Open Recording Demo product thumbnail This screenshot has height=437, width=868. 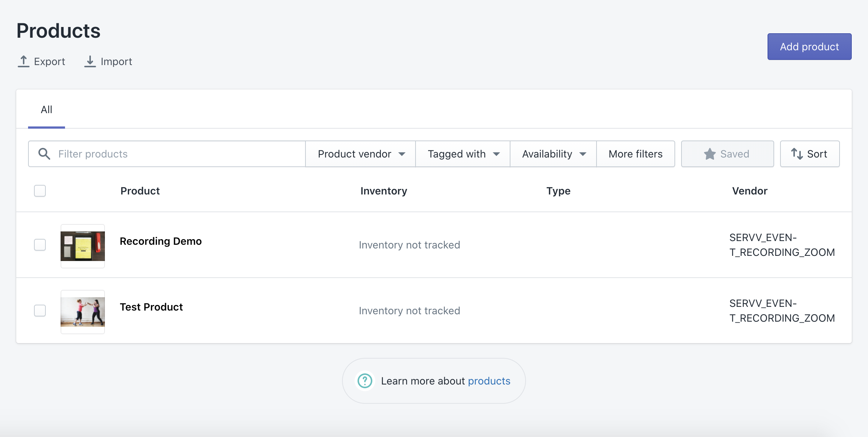(83, 246)
